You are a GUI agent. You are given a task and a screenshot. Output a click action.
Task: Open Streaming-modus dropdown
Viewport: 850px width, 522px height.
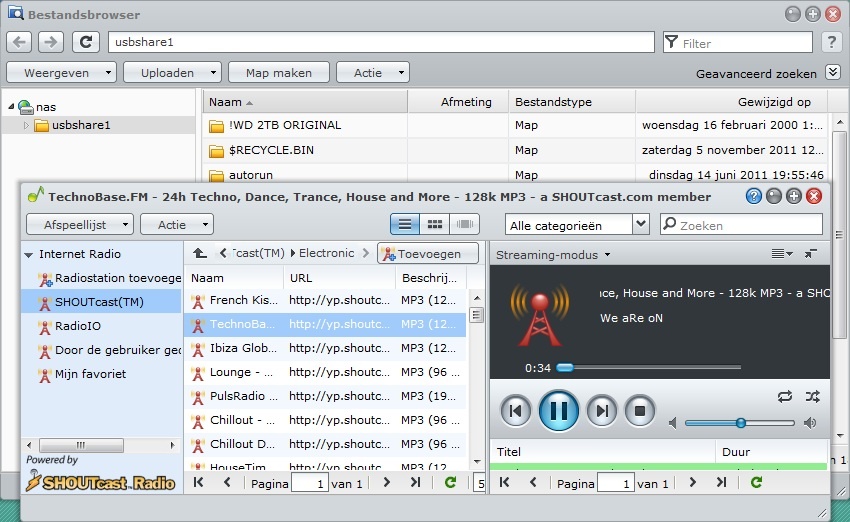tap(553, 255)
